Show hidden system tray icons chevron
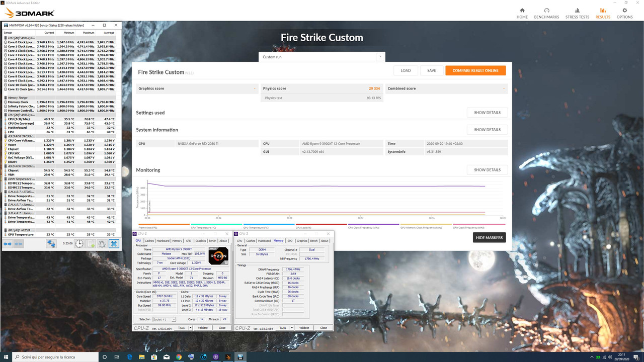Viewport: 644px width, 362px height. coord(591,357)
